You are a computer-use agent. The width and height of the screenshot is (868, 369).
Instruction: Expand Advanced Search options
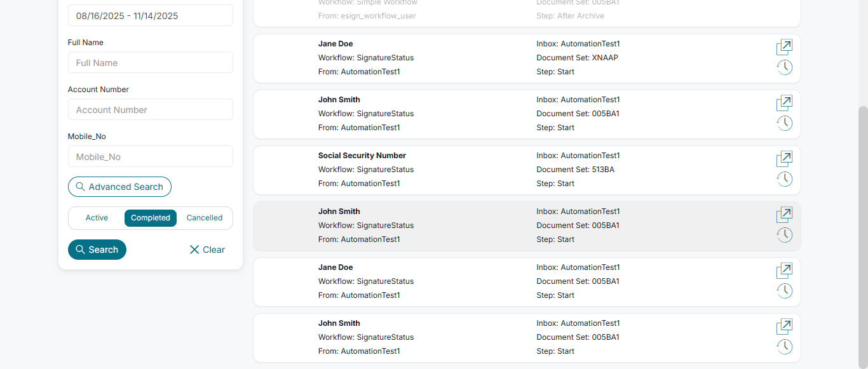pyautogui.click(x=119, y=187)
